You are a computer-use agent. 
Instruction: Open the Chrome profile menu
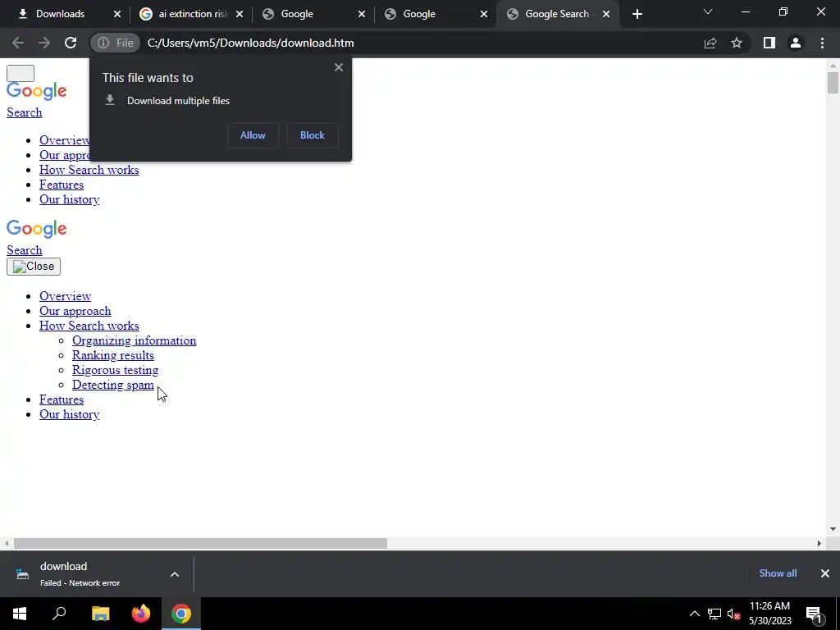(x=796, y=43)
